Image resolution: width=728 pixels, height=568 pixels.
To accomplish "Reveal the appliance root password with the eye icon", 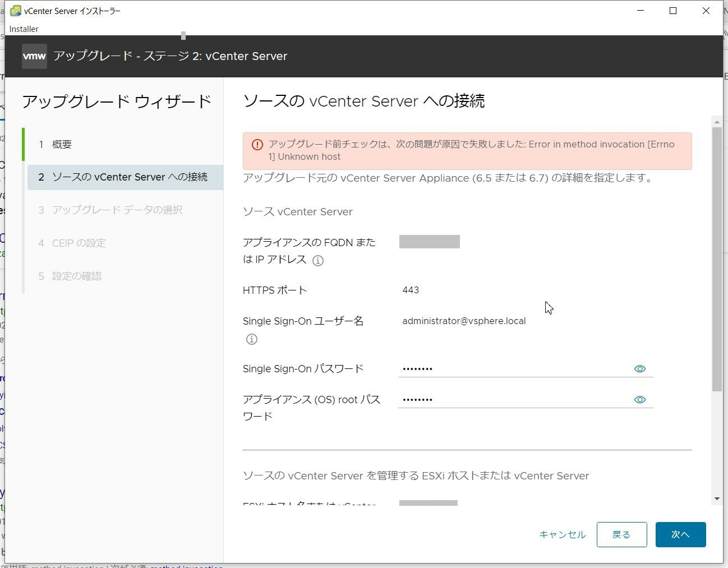I will tap(640, 400).
